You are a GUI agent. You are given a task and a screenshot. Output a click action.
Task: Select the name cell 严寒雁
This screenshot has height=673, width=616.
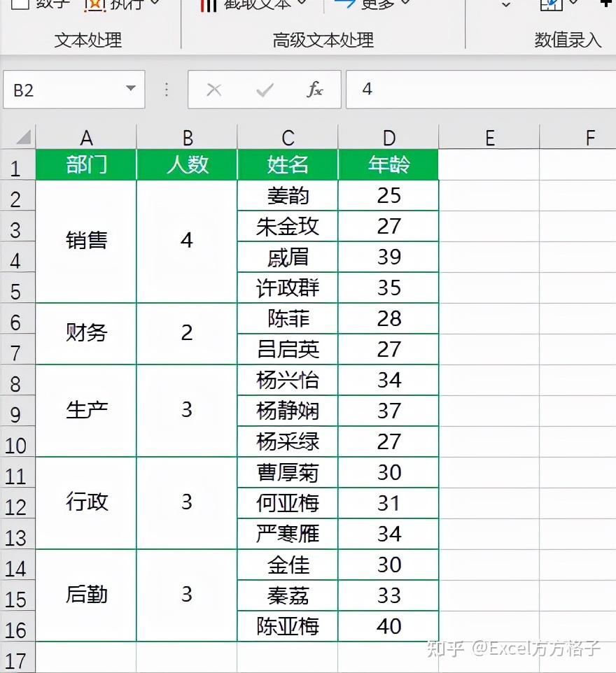(288, 534)
